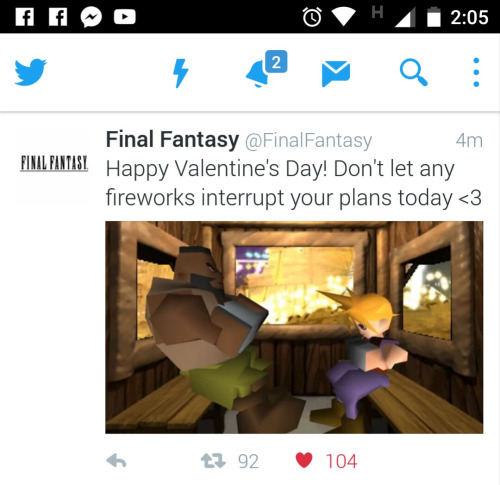Tap the Valentine's Day tweet text
Screen dimensions: 500x485
pos(293,183)
